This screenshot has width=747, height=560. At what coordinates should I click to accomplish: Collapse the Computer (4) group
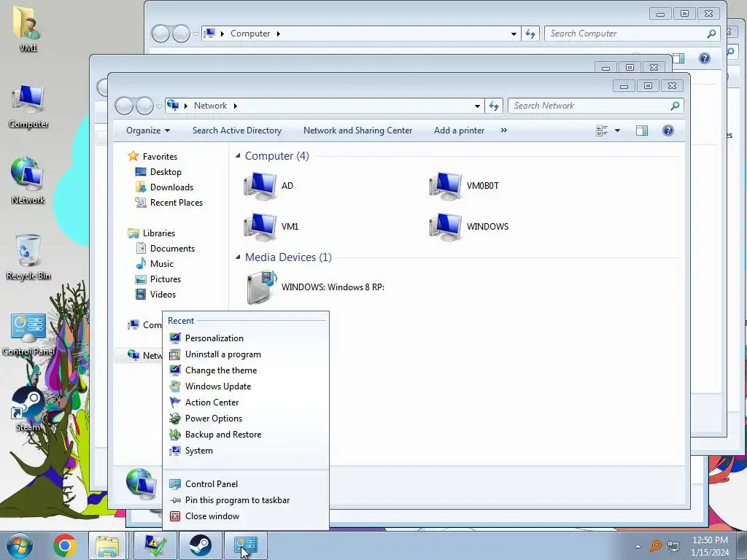238,156
